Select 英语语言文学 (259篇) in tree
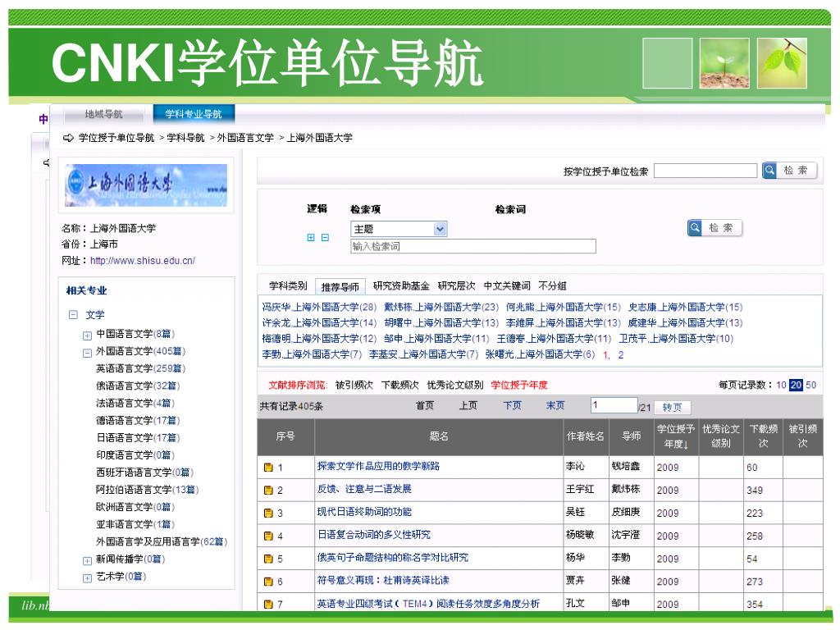Screen dimensions: 840x630 141,368
